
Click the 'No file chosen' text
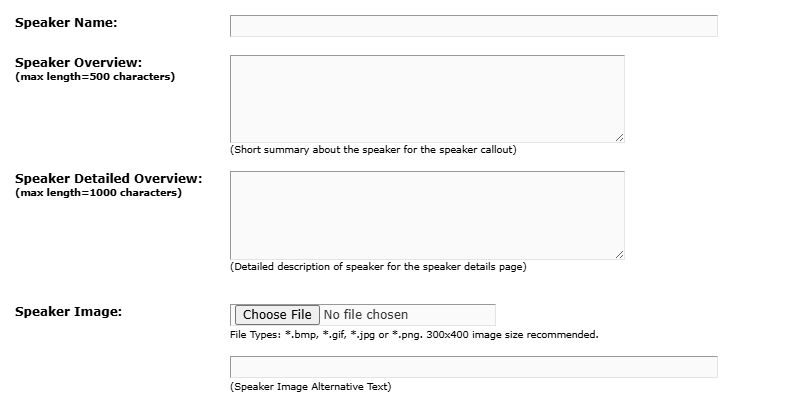366,315
